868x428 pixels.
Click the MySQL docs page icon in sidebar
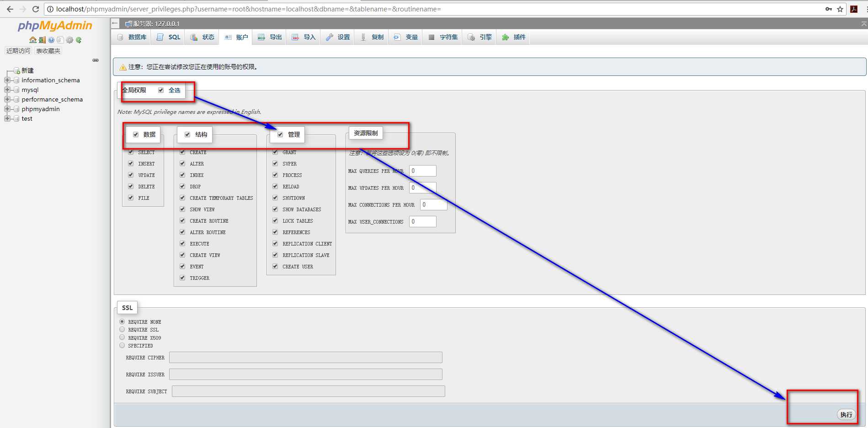tap(60, 40)
